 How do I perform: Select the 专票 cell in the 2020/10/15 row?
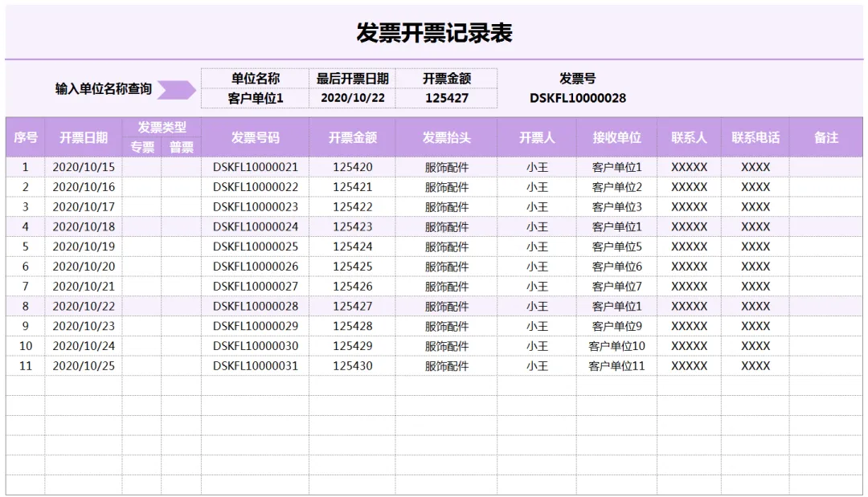tap(142, 167)
